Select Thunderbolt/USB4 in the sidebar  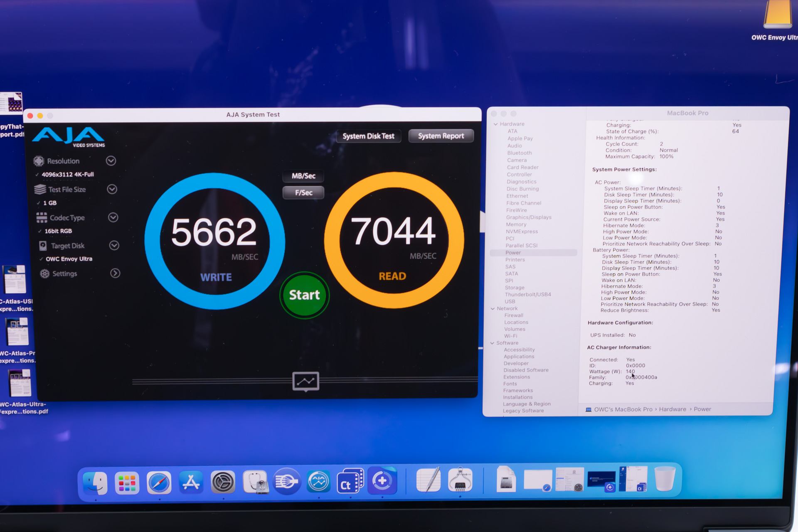(x=527, y=295)
